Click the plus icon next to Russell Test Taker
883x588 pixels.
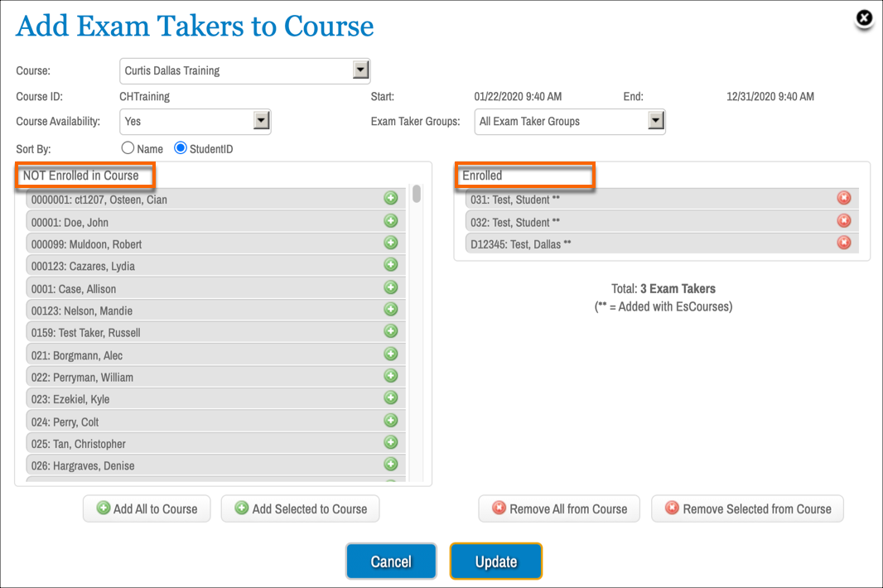390,331
